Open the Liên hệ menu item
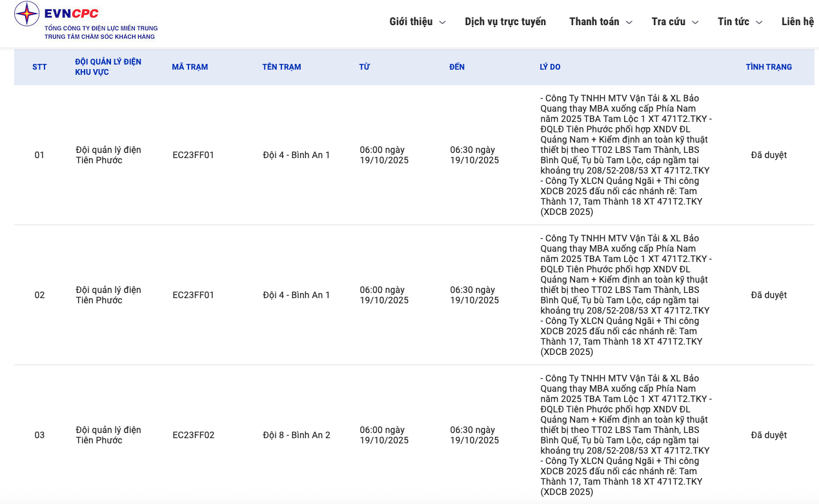Viewport: 819px width, 504px height. click(x=798, y=22)
